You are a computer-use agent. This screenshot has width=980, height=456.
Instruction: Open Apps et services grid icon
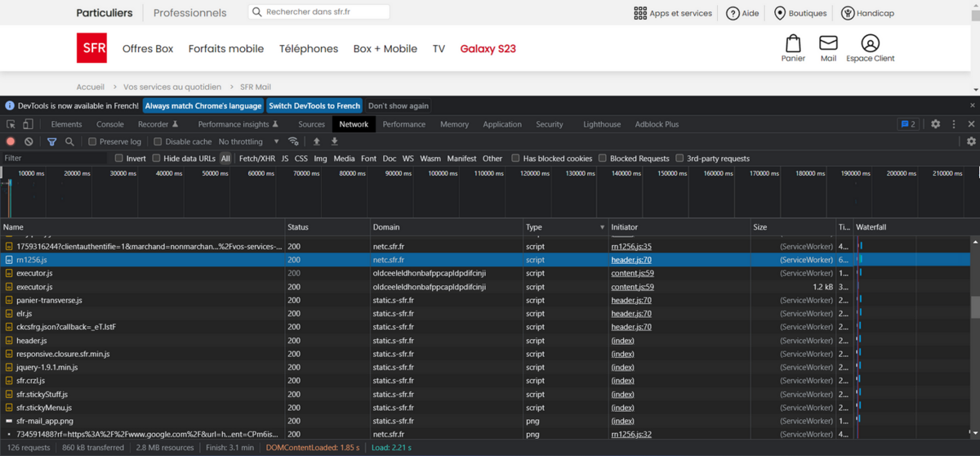click(x=640, y=13)
